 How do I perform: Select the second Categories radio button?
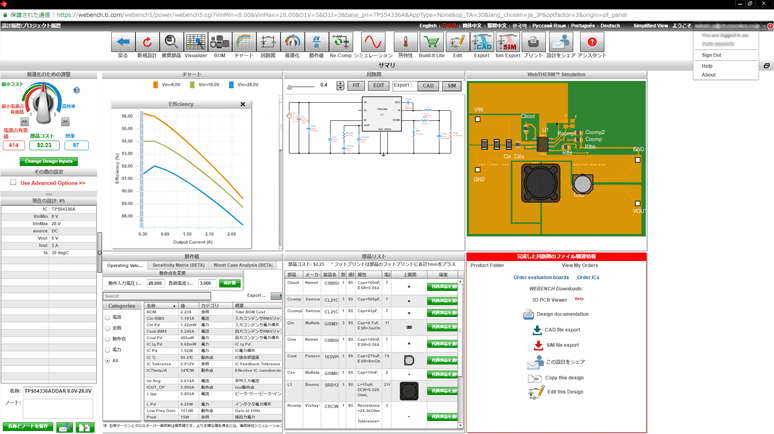tap(108, 328)
